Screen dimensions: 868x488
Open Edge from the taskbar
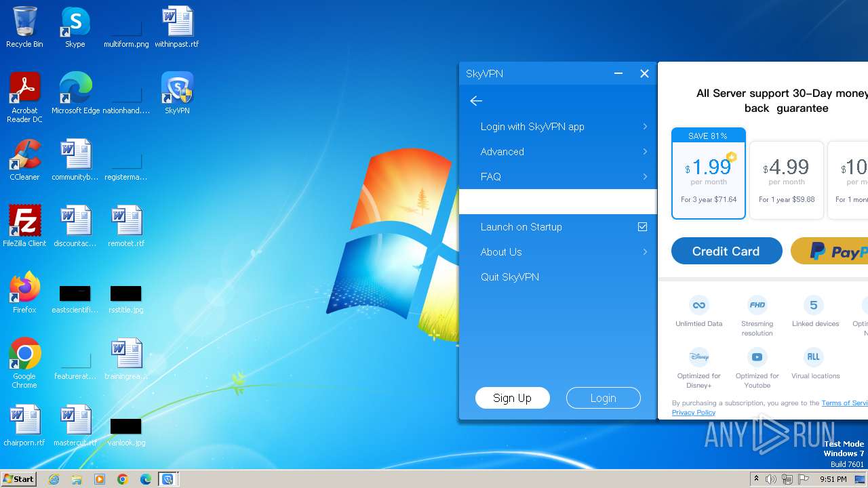[x=146, y=479]
